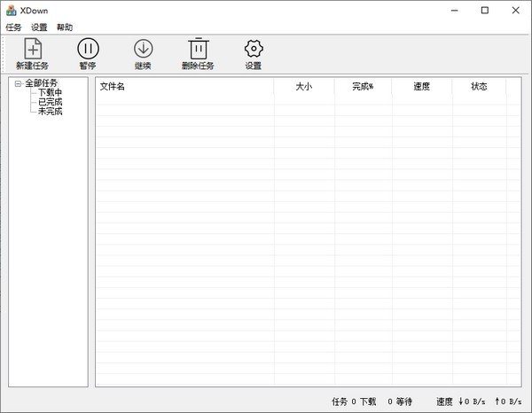Select 未完成 in the task tree
532x413 pixels.
click(x=50, y=112)
